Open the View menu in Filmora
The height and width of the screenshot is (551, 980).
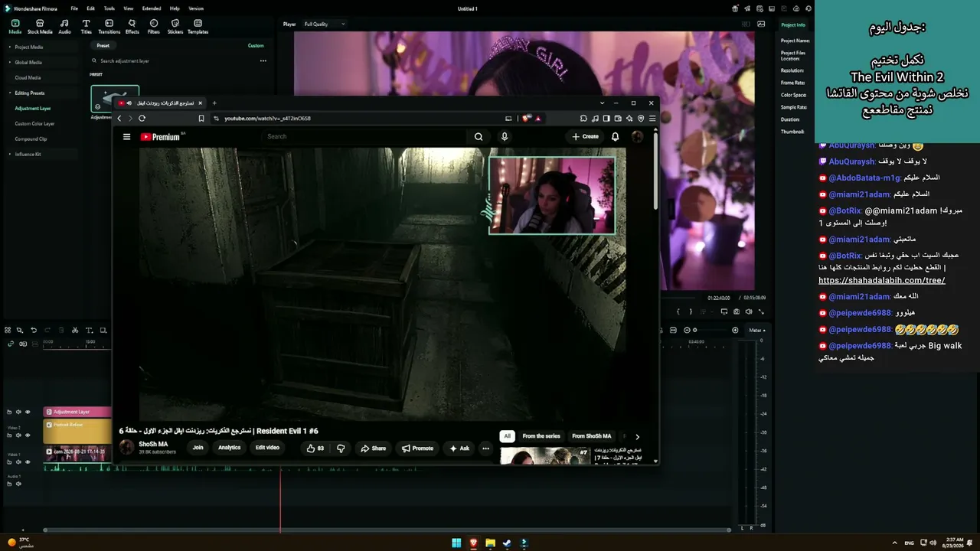pos(128,8)
